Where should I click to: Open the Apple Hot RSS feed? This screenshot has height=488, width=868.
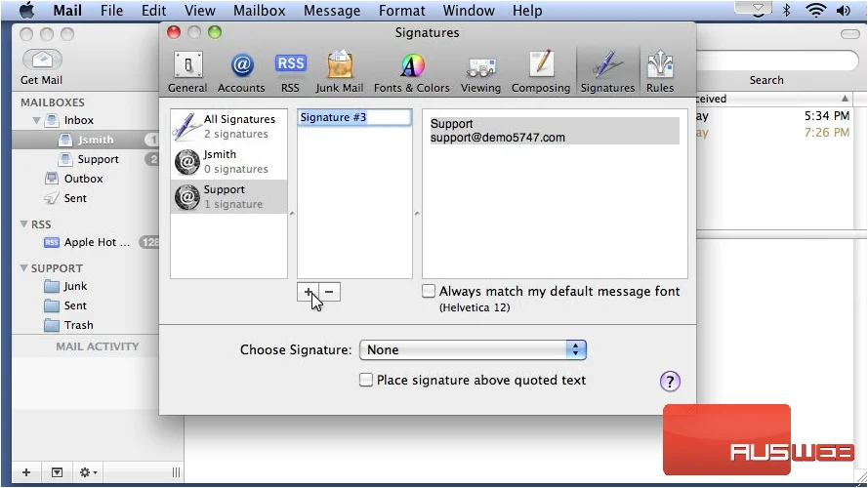[x=97, y=242]
